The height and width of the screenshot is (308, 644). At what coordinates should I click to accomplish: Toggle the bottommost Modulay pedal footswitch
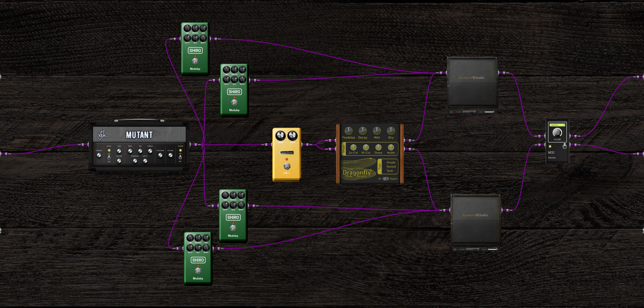click(198, 270)
